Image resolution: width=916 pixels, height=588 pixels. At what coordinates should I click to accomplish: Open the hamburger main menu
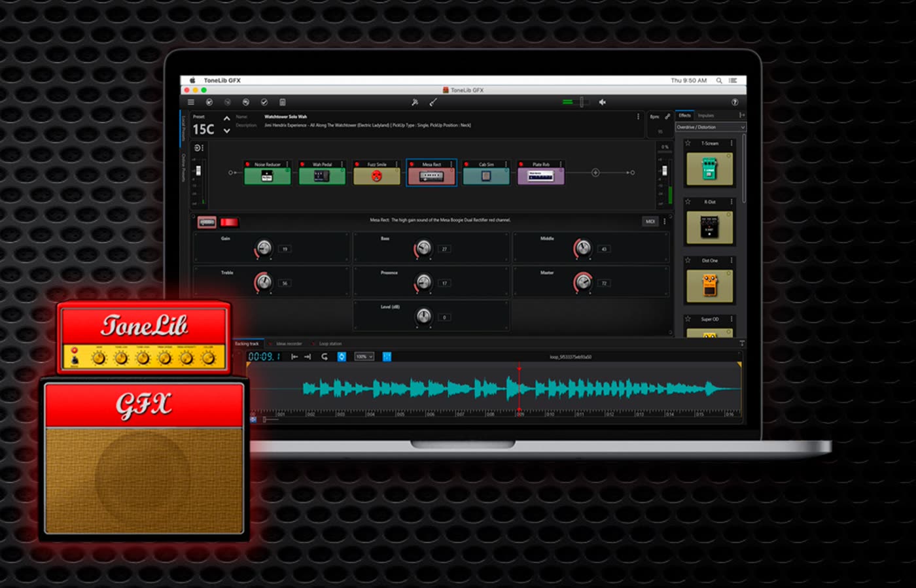(190, 102)
